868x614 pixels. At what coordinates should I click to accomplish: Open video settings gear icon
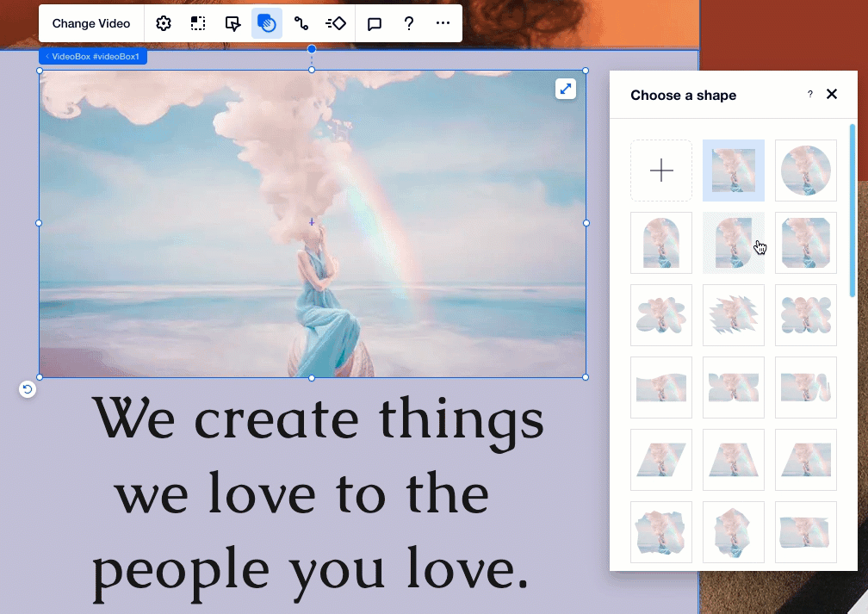[x=164, y=23]
